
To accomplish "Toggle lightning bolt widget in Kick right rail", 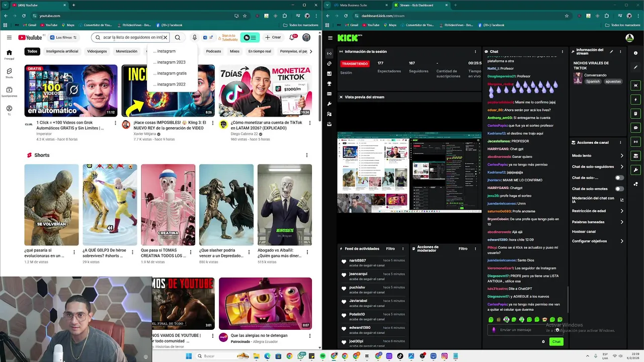I will coord(636,100).
